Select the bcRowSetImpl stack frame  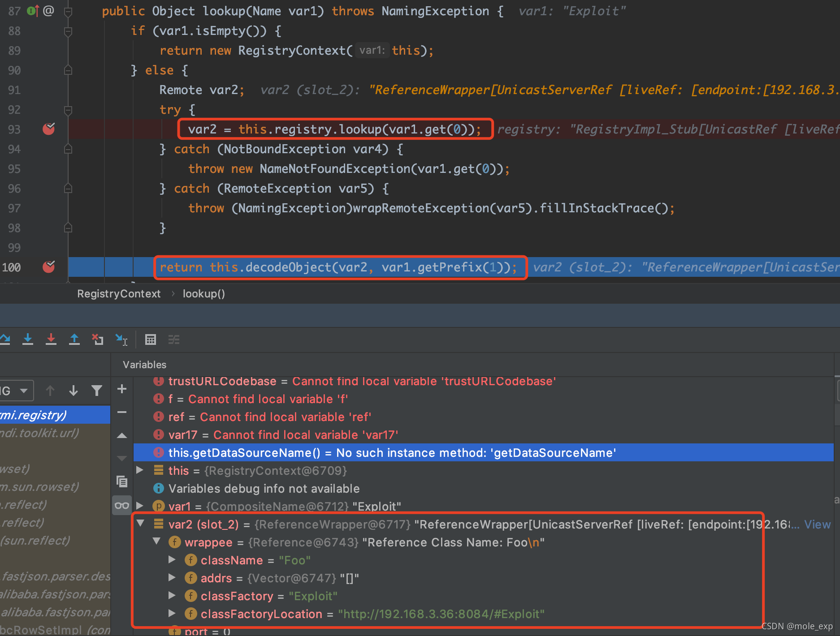click(x=55, y=630)
